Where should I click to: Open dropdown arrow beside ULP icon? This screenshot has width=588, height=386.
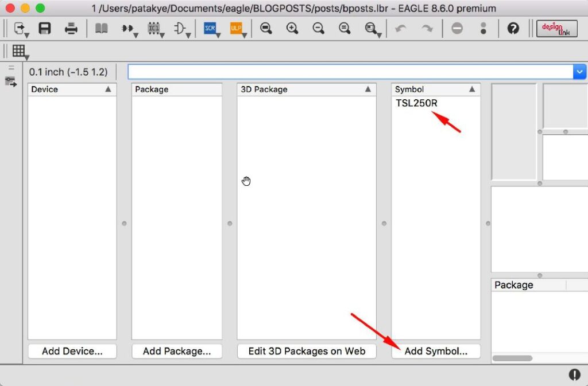pos(244,36)
